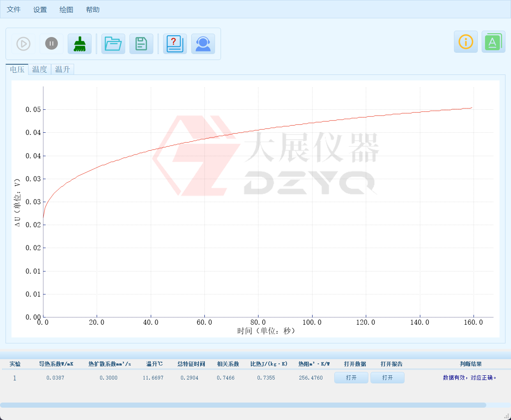The image size is (511, 420).
Task: Click the Start measurement play icon
Action: point(23,43)
